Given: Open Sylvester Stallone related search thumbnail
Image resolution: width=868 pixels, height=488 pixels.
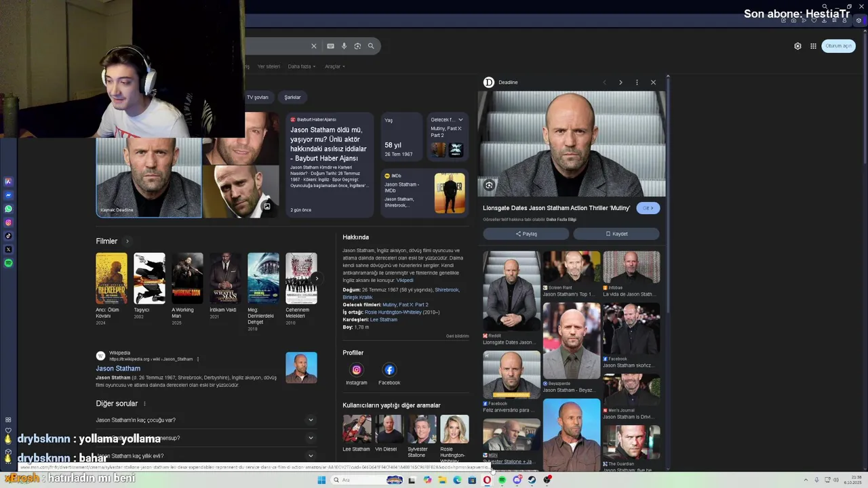Looking at the screenshot, I should (422, 429).
